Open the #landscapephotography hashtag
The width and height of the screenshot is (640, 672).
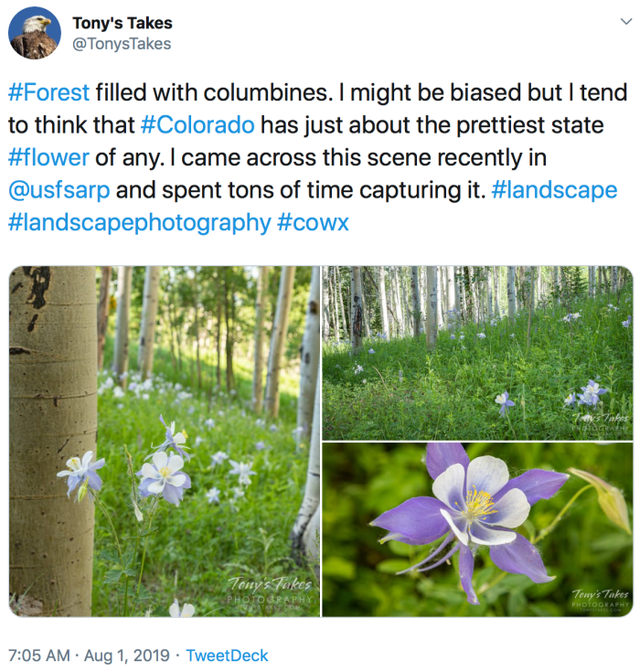coord(139,221)
